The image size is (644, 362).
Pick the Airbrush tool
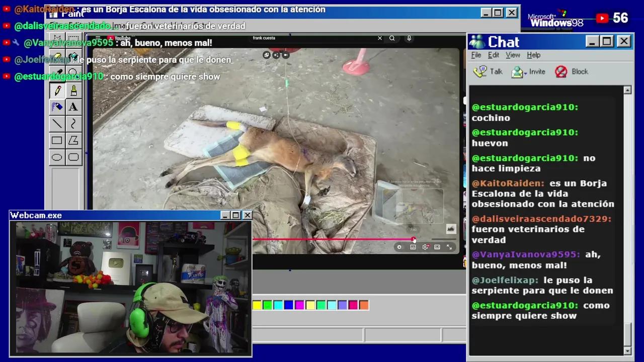click(x=57, y=107)
